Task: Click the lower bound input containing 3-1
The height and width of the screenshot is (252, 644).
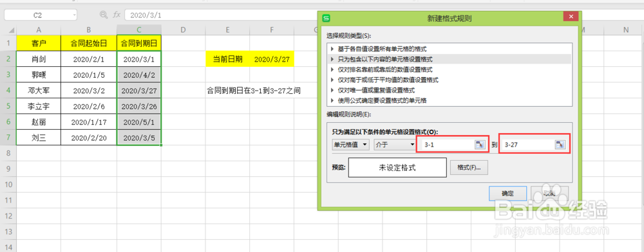Action: click(x=448, y=144)
